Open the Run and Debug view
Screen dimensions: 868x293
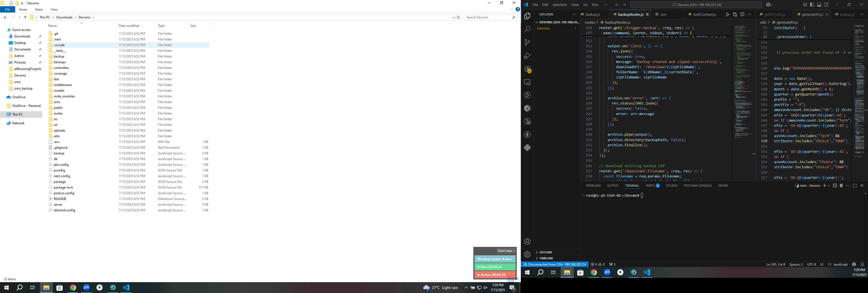pos(527,56)
